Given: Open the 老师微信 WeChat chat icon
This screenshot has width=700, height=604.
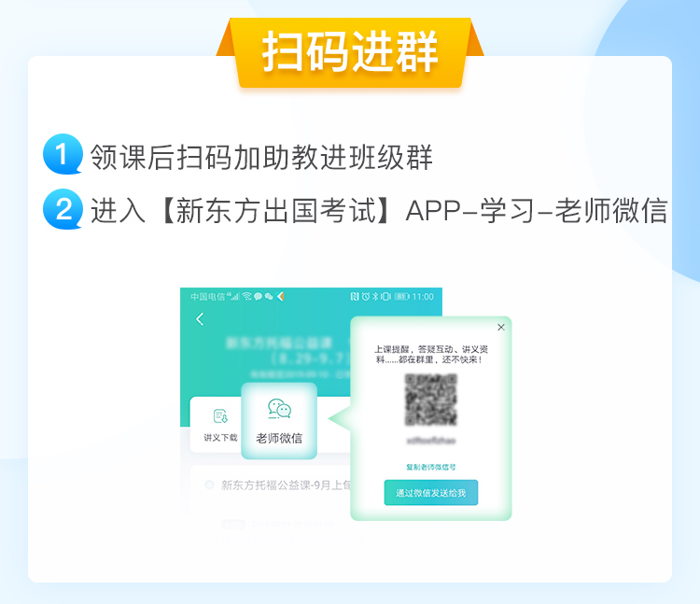Looking at the screenshot, I should pos(279,409).
